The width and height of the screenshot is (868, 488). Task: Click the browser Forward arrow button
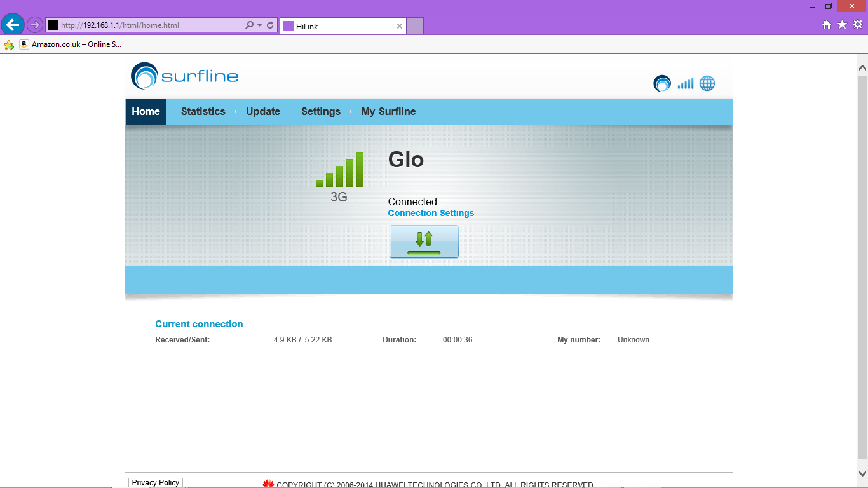coord(35,25)
